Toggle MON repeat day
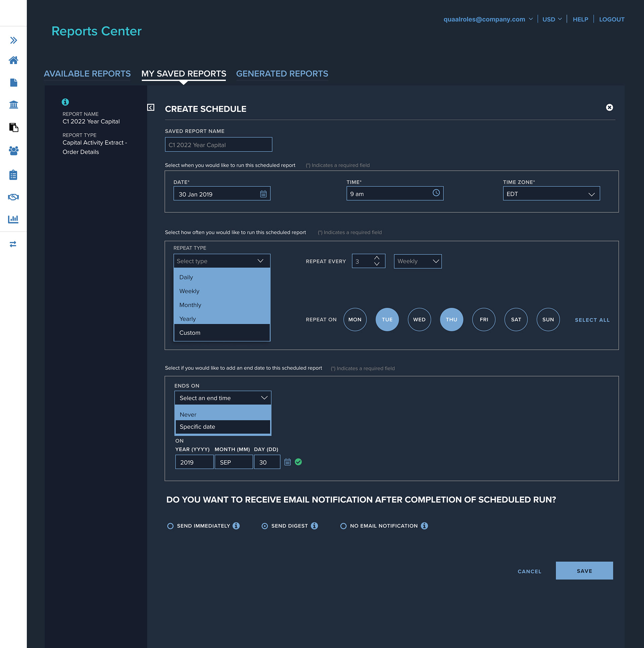This screenshot has width=644, height=648. tap(355, 319)
